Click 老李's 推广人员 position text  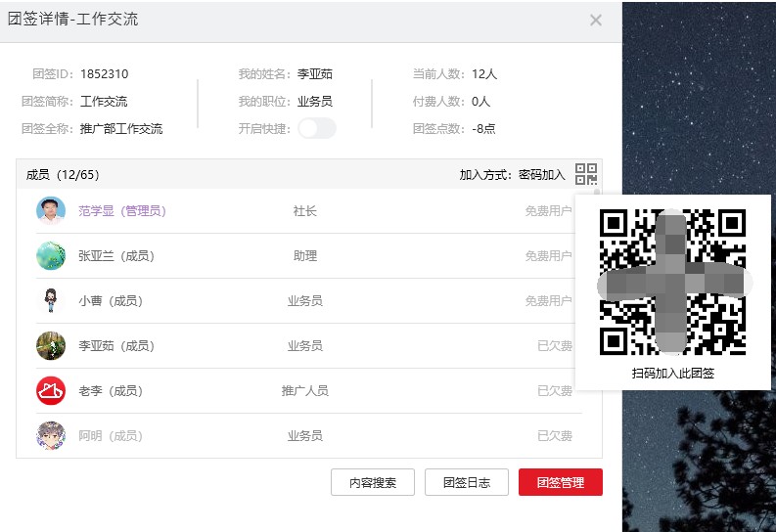[304, 390]
